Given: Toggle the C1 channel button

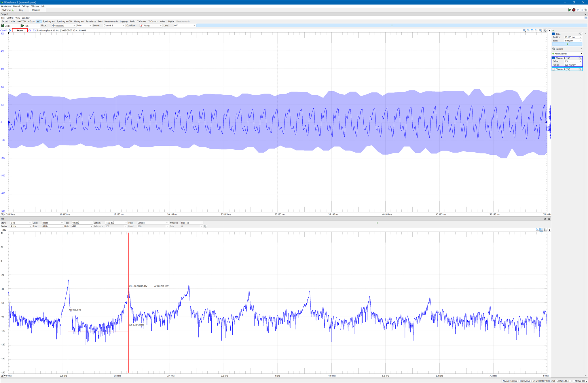Looking at the screenshot, I should pyautogui.click(x=30, y=30).
